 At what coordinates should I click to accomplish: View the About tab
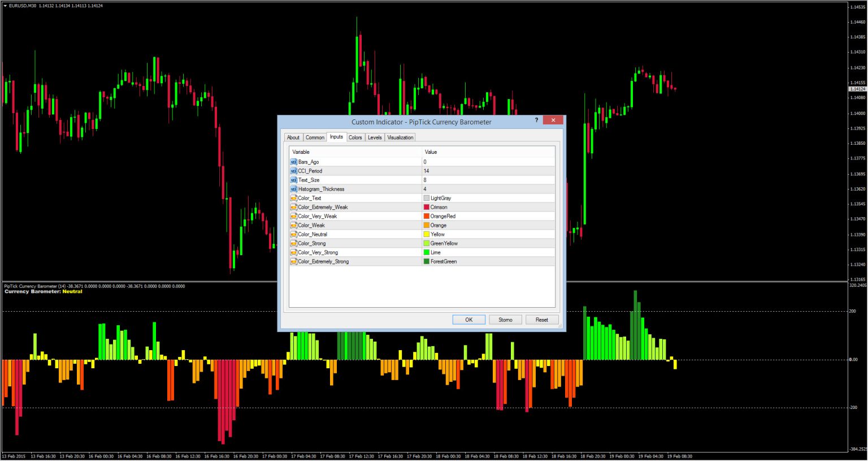click(x=293, y=137)
